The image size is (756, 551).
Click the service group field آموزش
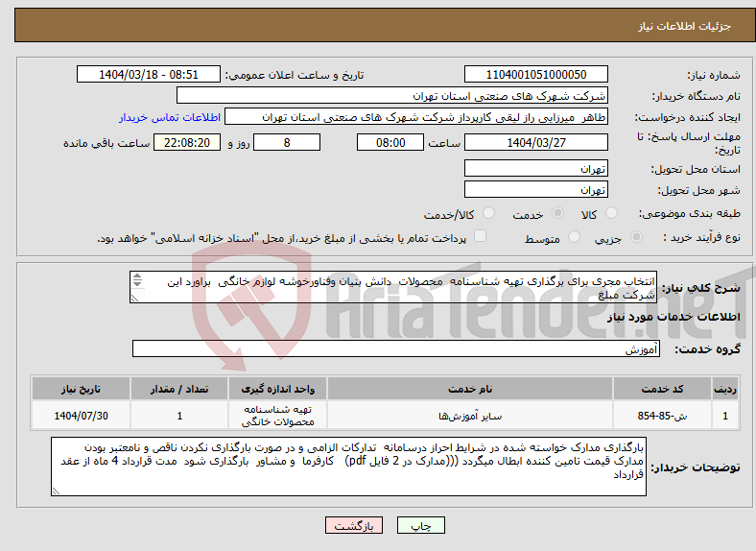click(396, 348)
